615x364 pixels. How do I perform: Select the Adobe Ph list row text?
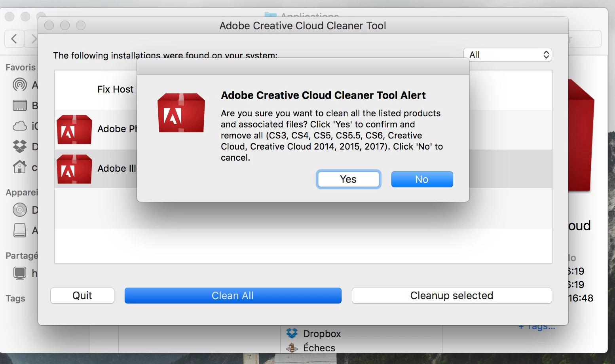[x=117, y=129]
